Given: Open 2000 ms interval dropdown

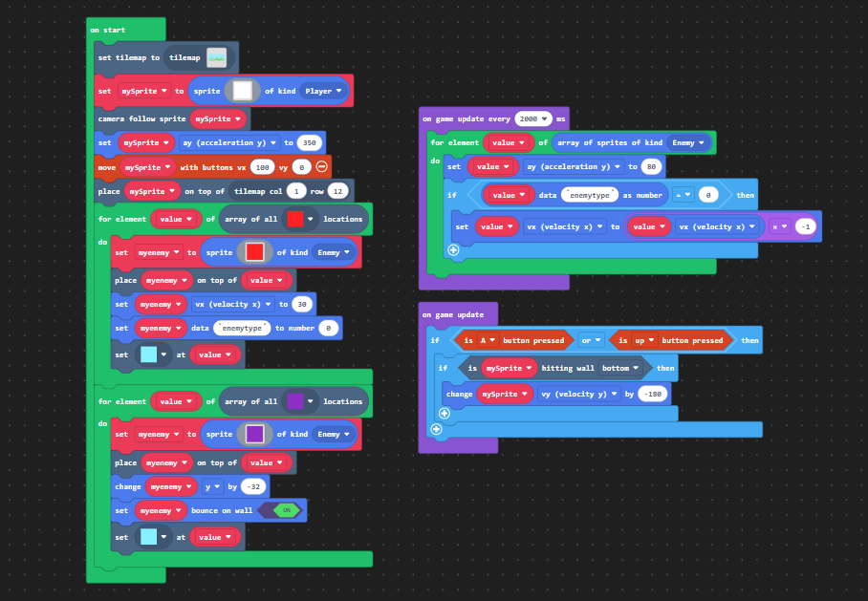Looking at the screenshot, I should point(533,119).
